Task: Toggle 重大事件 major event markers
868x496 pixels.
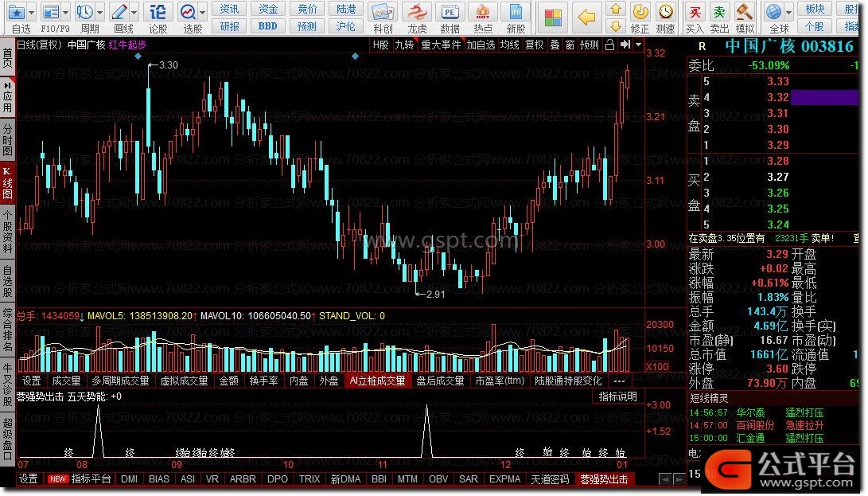Action: pyautogui.click(x=441, y=45)
